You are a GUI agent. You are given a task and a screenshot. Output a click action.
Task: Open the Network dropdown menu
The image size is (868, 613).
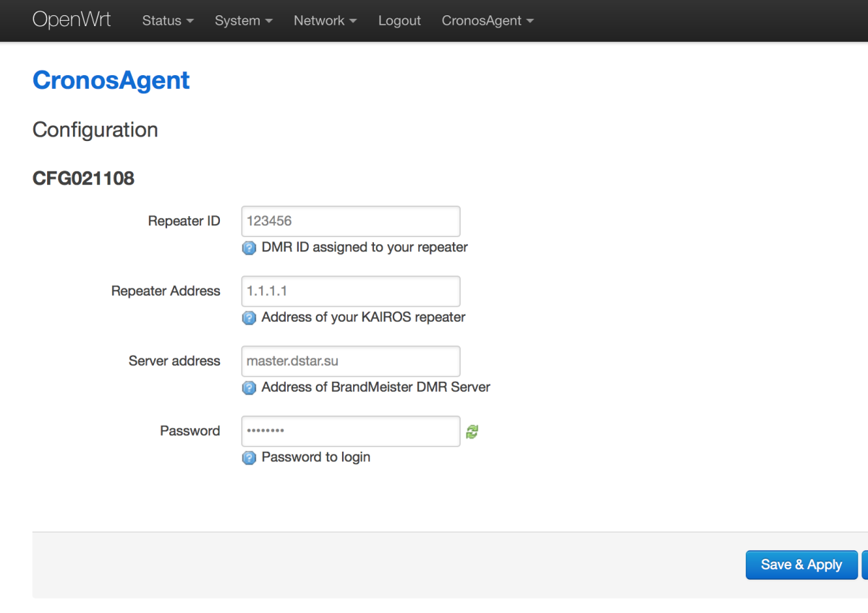point(325,21)
